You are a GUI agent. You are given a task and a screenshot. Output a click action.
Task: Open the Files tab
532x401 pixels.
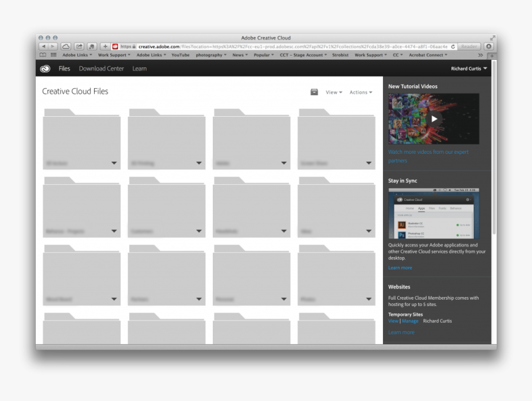(64, 69)
